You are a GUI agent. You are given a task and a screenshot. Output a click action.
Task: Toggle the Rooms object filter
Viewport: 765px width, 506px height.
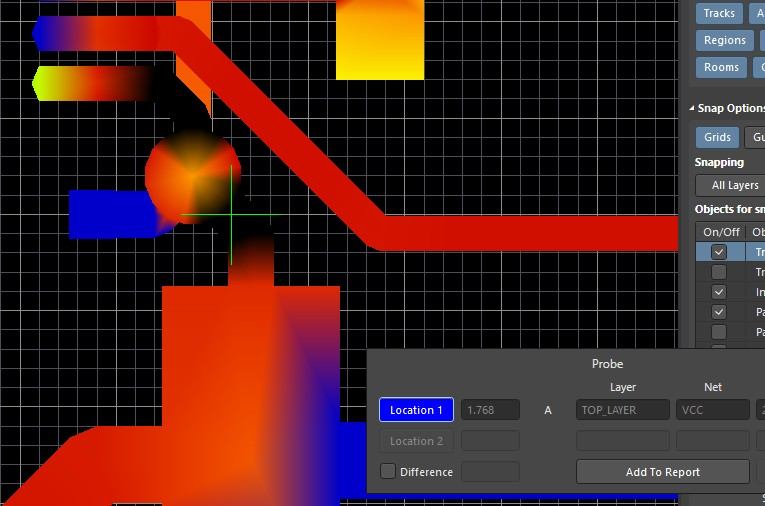point(721,67)
